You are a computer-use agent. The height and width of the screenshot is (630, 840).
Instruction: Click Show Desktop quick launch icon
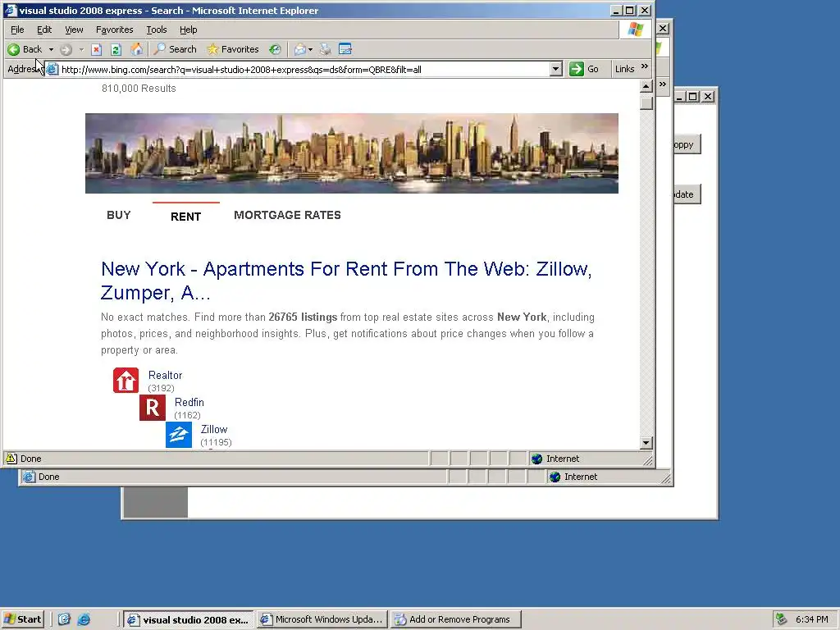pos(64,619)
